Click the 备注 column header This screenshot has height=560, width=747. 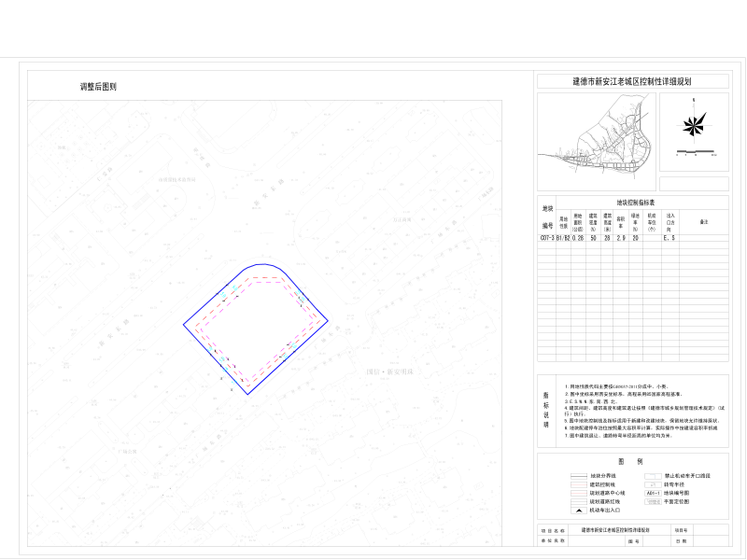[x=704, y=221]
